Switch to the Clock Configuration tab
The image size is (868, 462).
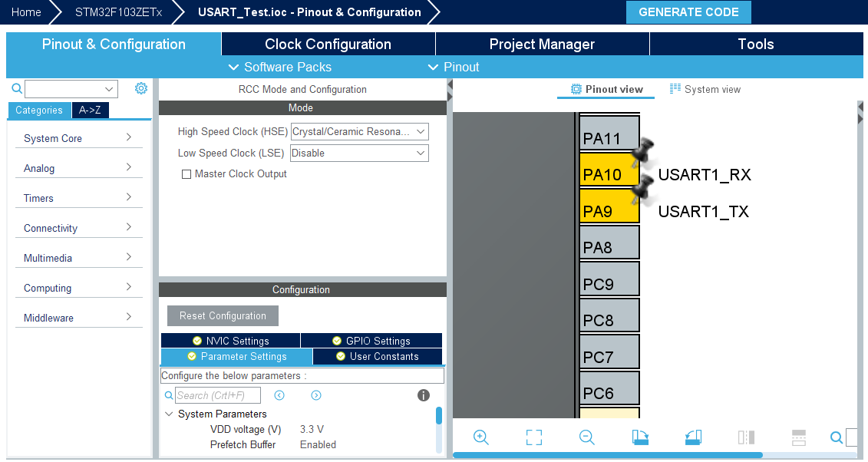(328, 45)
